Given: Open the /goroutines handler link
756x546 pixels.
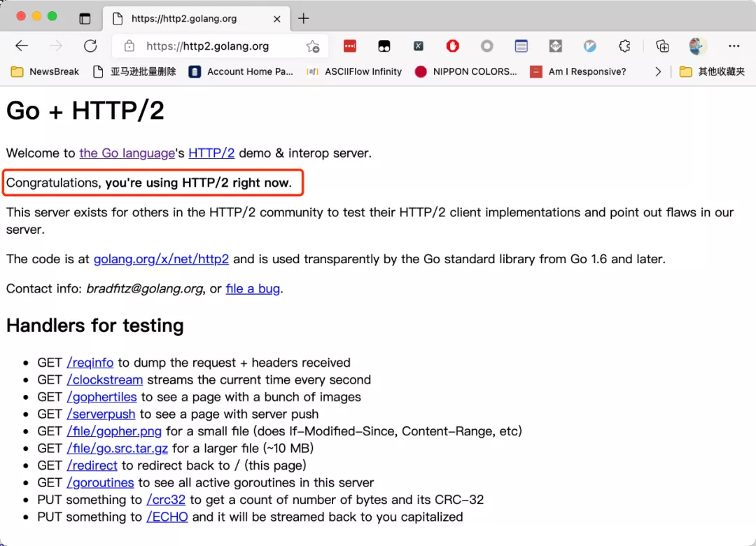Looking at the screenshot, I should point(100,483).
